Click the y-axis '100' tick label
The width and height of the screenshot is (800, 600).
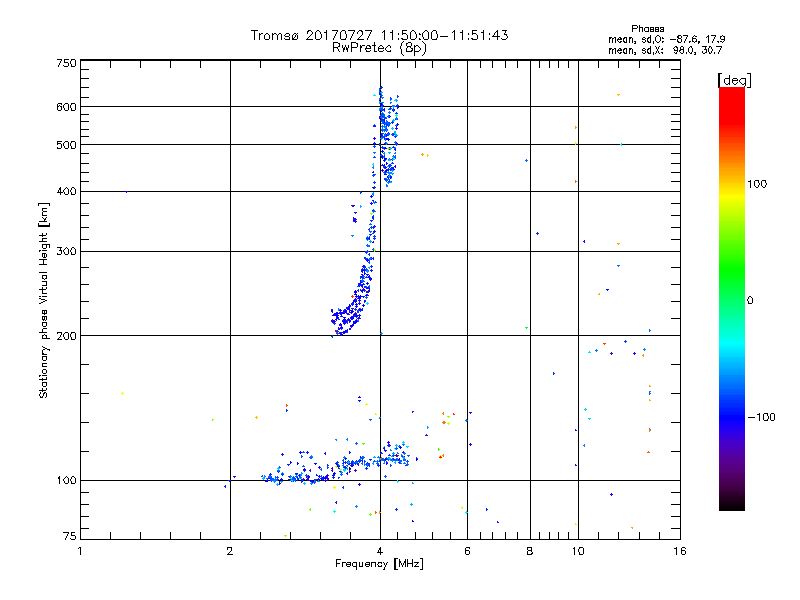[66, 481]
